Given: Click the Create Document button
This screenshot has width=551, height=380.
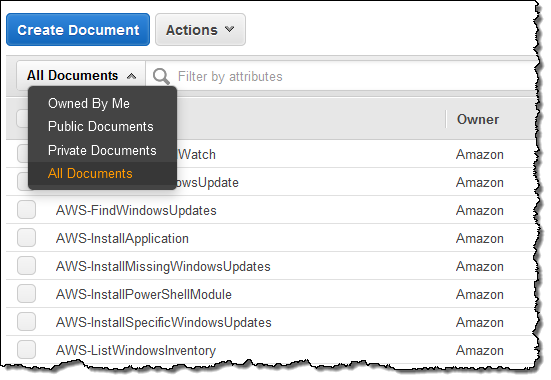Looking at the screenshot, I should point(78,30).
